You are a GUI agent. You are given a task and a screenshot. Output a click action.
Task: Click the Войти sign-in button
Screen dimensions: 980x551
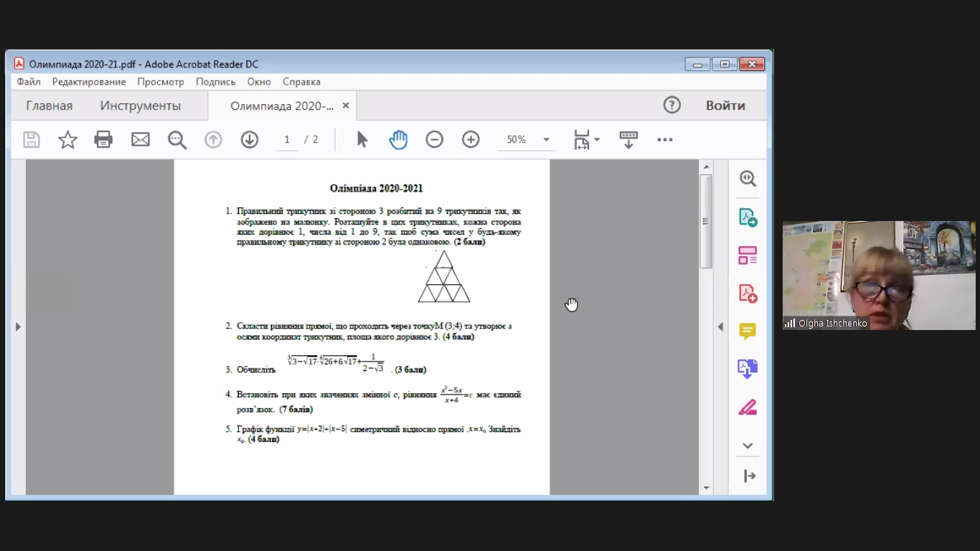tap(725, 105)
